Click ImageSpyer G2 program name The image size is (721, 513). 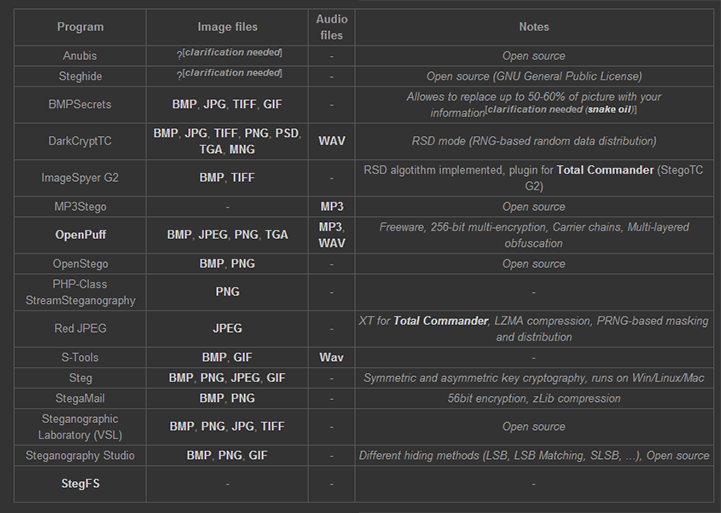[80, 178]
